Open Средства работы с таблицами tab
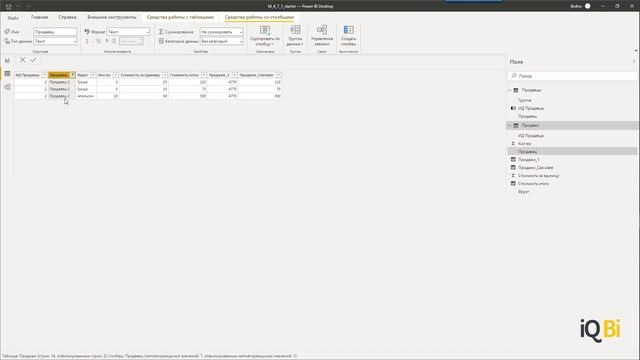The width and height of the screenshot is (640, 360). tap(180, 17)
